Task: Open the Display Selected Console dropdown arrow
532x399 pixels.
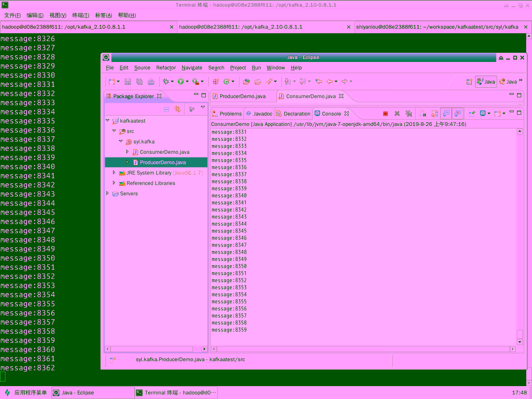Action: tap(489, 113)
